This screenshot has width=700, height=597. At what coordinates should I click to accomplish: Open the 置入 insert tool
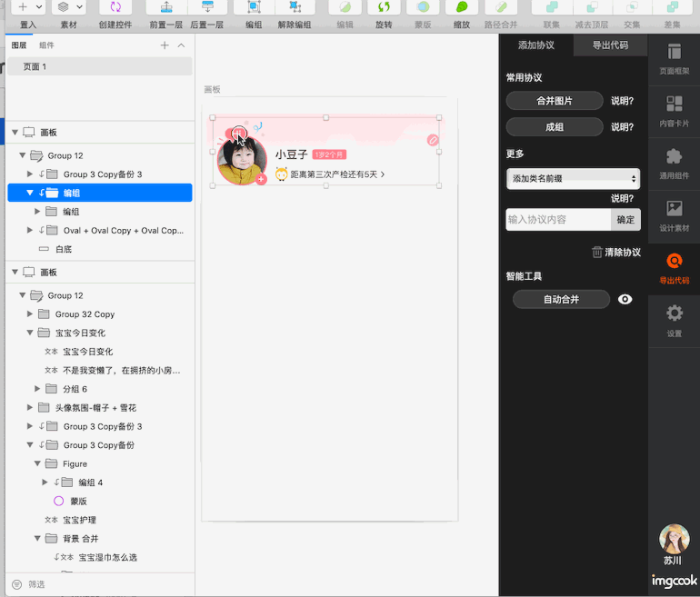coord(23,7)
